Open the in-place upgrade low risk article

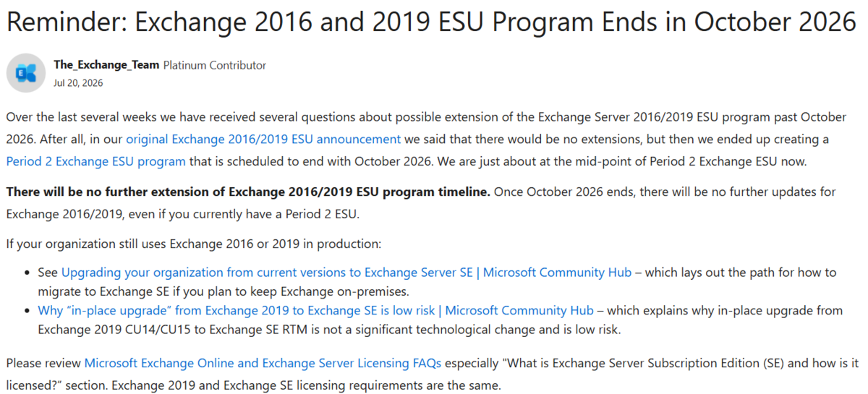coord(316,310)
